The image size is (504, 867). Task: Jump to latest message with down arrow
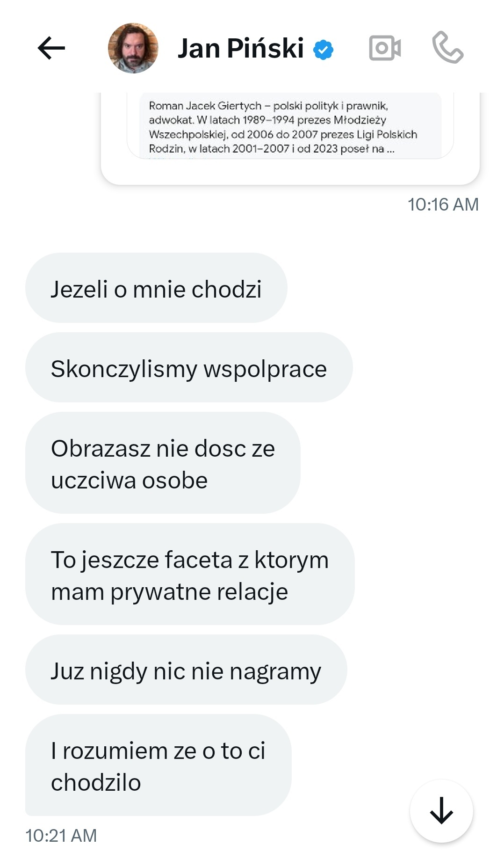441,811
